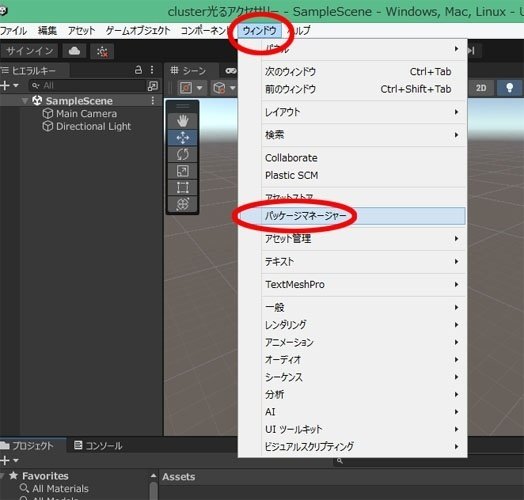Image resolution: width=524 pixels, height=500 pixels.
Task: Open SampleScene options menu dots
Action: 153,101
